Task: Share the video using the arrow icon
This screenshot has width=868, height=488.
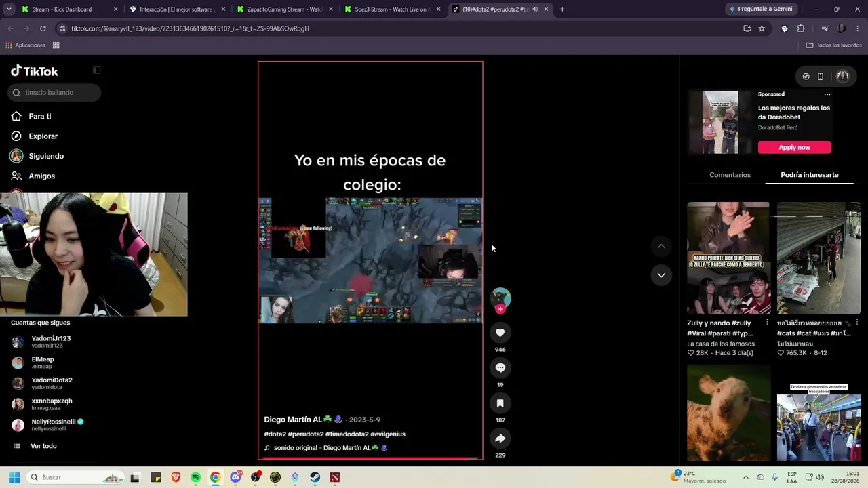Action: [500, 439]
